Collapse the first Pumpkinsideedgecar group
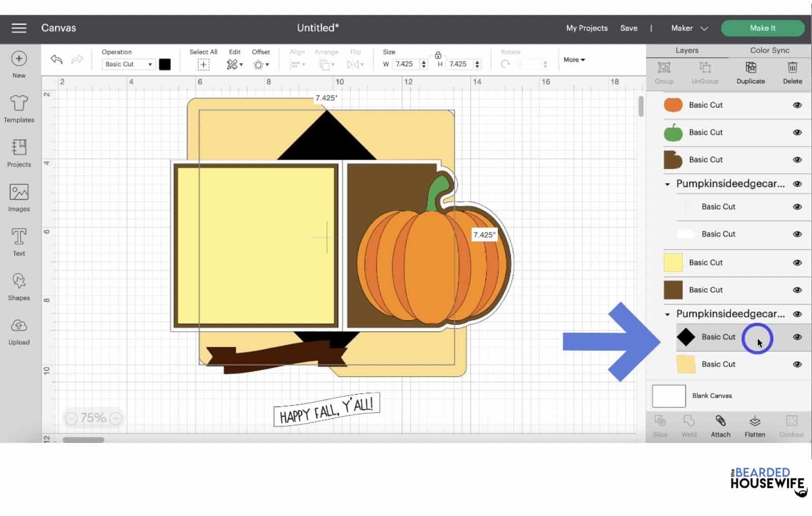 click(667, 184)
